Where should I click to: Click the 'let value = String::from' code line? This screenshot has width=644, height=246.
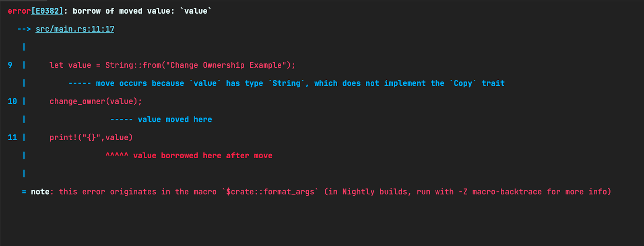(172, 65)
